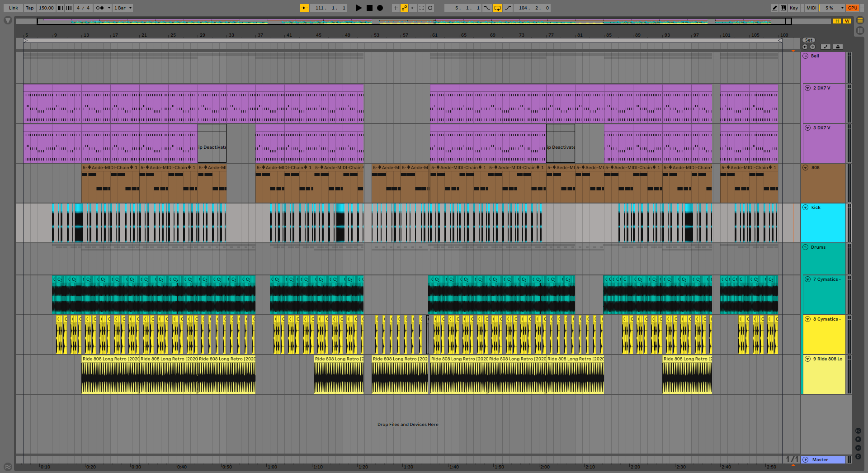Screen dimensions: 868x473
Task: Arm the Arrangement Record button
Action: 380,8
